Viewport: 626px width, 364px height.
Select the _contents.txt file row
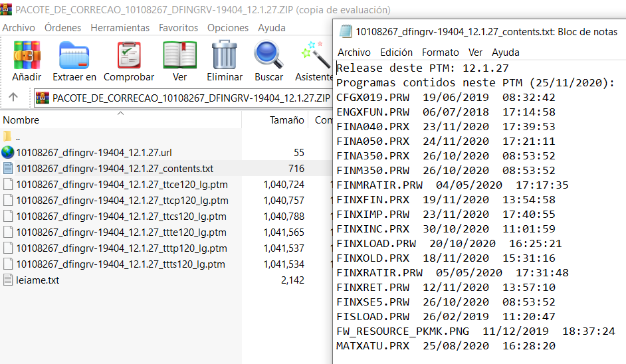[x=166, y=168]
